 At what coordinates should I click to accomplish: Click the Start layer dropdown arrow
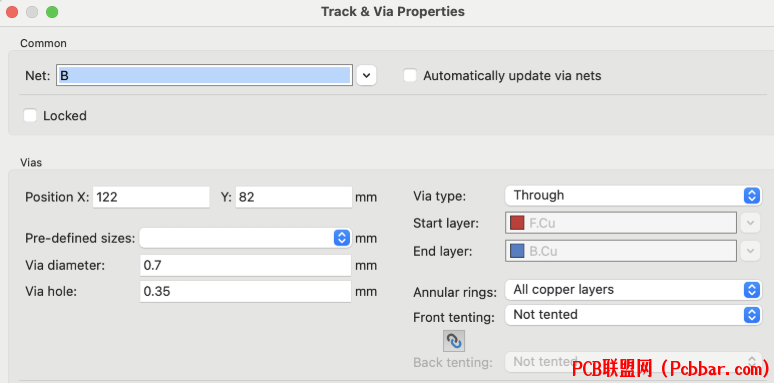[750, 223]
